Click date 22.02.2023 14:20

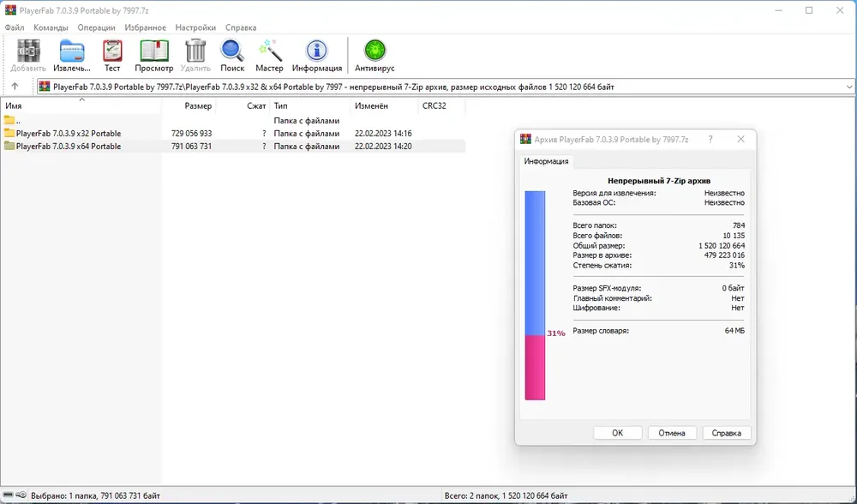click(383, 146)
